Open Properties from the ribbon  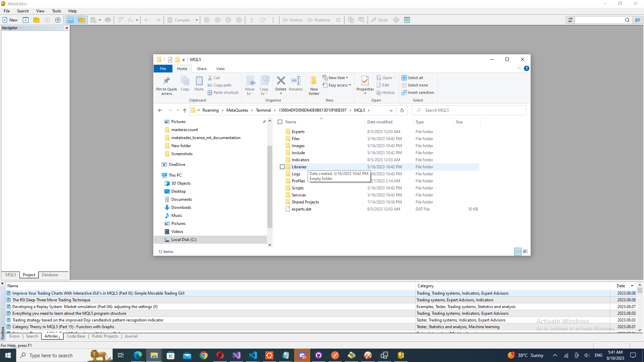click(365, 81)
